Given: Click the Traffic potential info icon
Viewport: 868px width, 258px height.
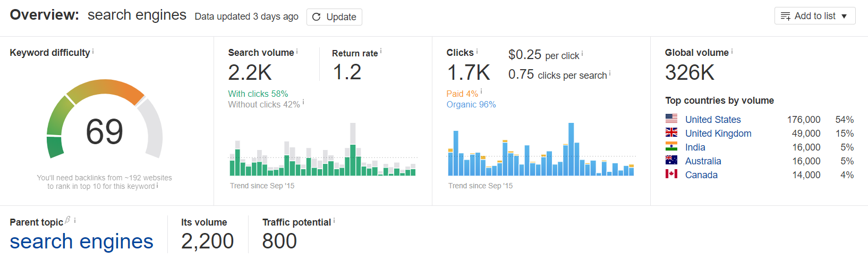Looking at the screenshot, I should pyautogui.click(x=334, y=221).
